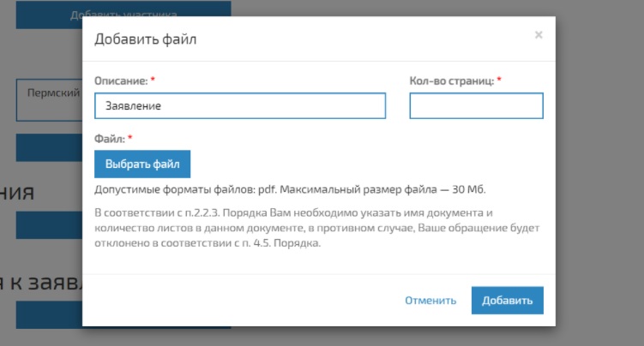Close the Добавить файл dialog with X
The width and height of the screenshot is (644, 346).
[x=539, y=35]
